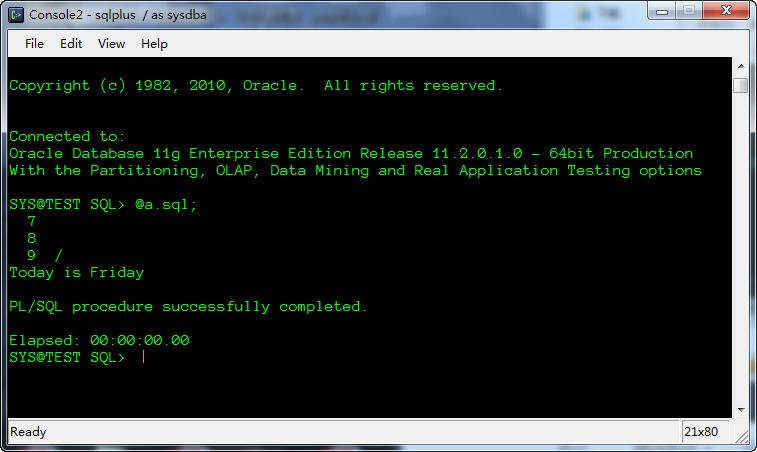Minimize the Console2 window
The width and height of the screenshot is (757, 452).
[662, 11]
